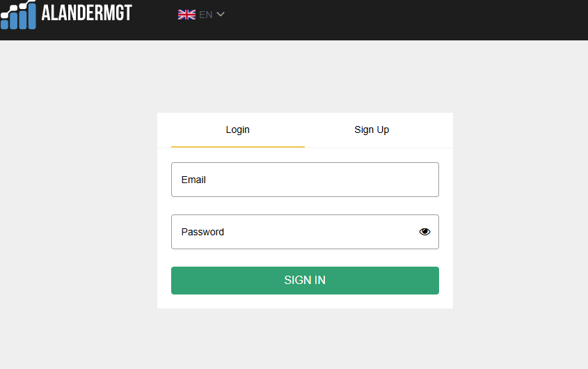This screenshot has height=369, width=588.
Task: Click the "SIGN IN" text label
Action: coord(305,281)
